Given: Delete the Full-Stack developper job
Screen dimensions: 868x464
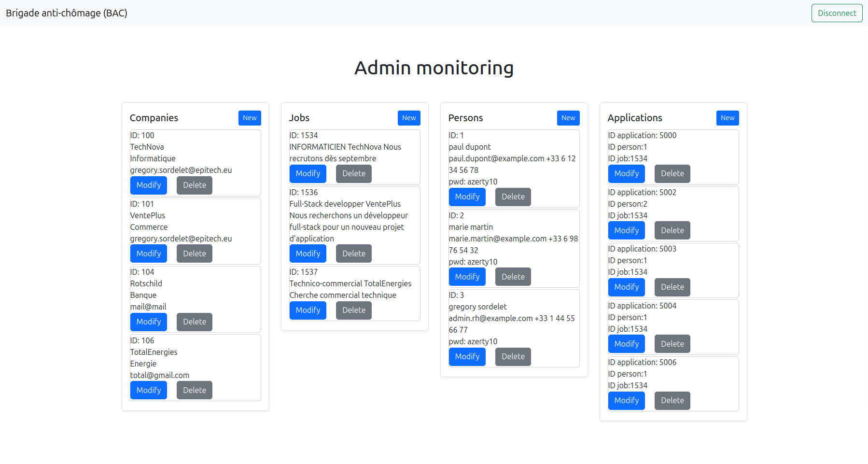Looking at the screenshot, I should pos(353,253).
